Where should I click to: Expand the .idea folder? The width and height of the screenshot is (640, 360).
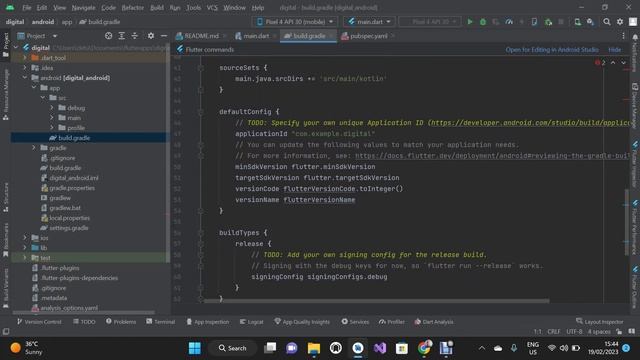pos(25,68)
